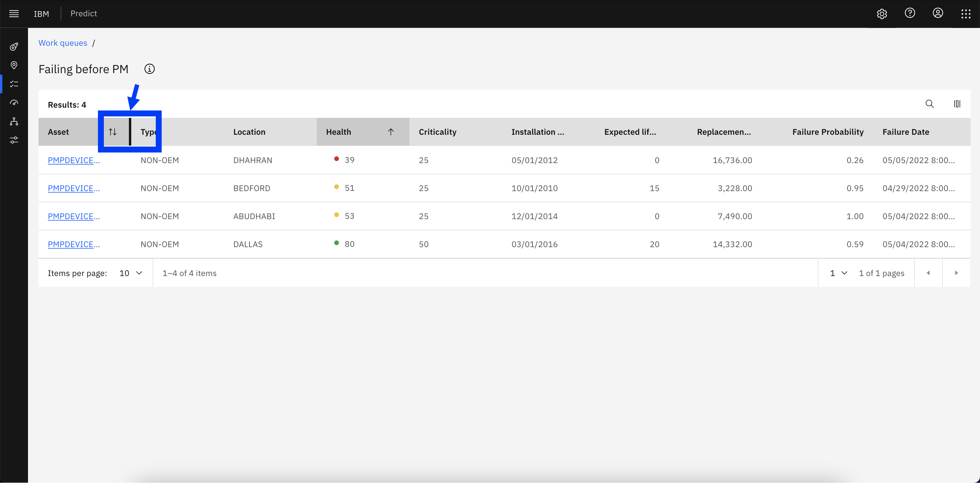Select replacement cost 16,736.00
This screenshot has height=483, width=980.
[732, 160]
